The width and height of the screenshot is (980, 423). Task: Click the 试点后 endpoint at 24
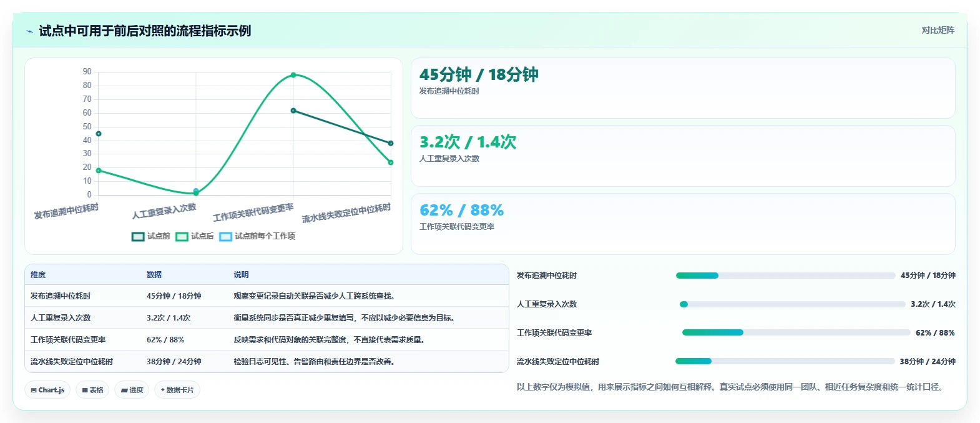coord(391,162)
